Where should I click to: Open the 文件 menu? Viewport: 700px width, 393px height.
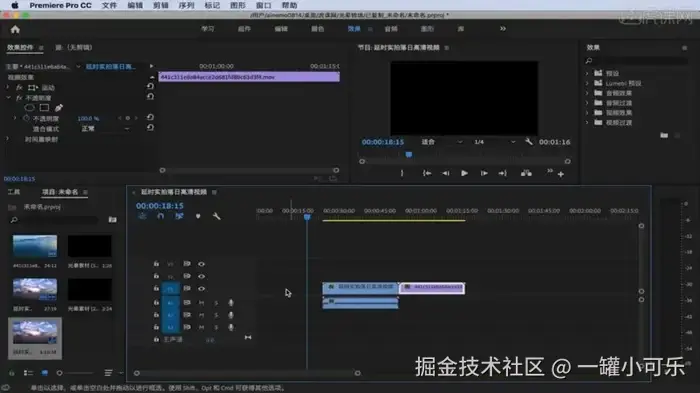click(109, 5)
